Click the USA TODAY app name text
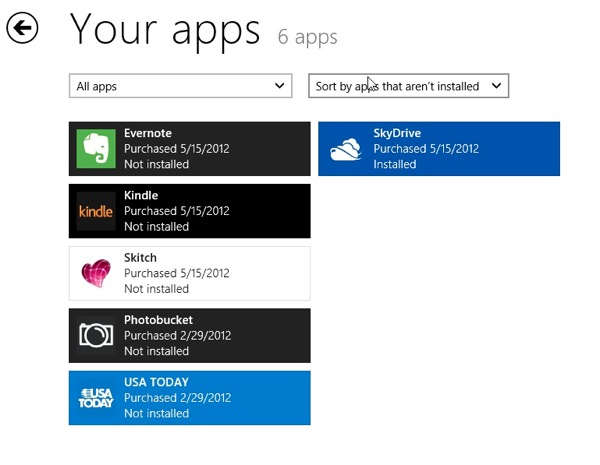Image resolution: width=600 pixels, height=465 pixels. pyautogui.click(x=157, y=382)
